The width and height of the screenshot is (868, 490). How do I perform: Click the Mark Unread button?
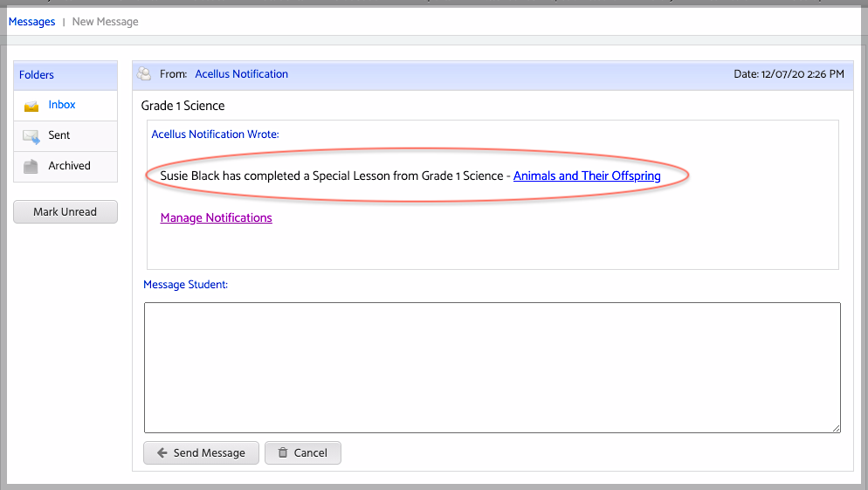pos(65,212)
